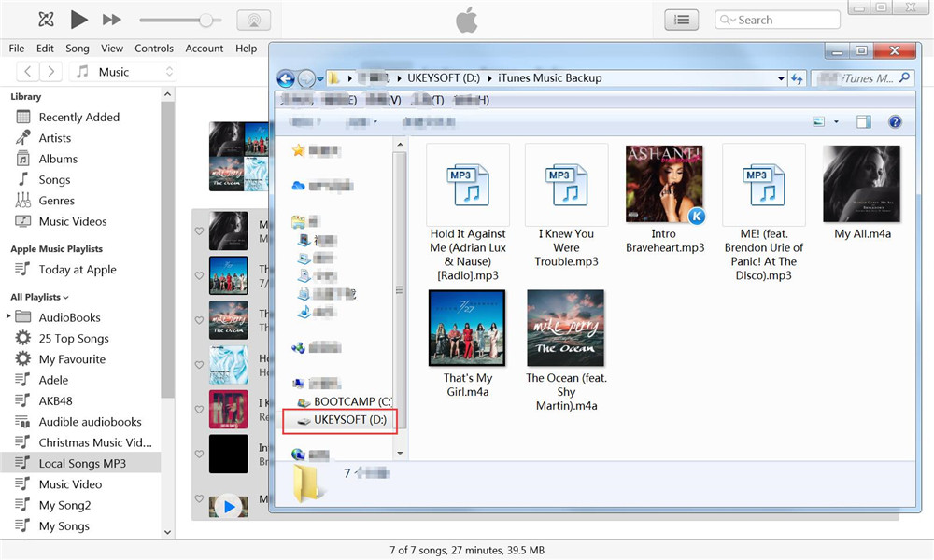Viewport: 934px width, 560px height.
Task: Adjust the iTunes volume slider knob
Action: (206, 21)
